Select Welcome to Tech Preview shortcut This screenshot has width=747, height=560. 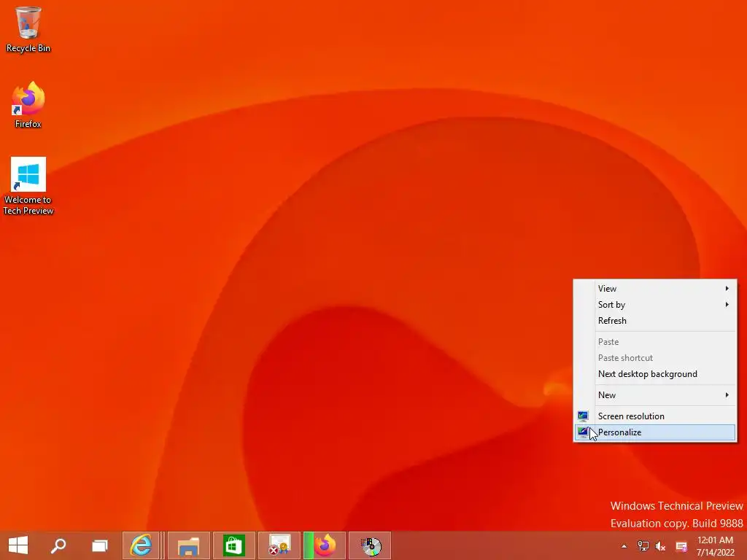point(28,186)
